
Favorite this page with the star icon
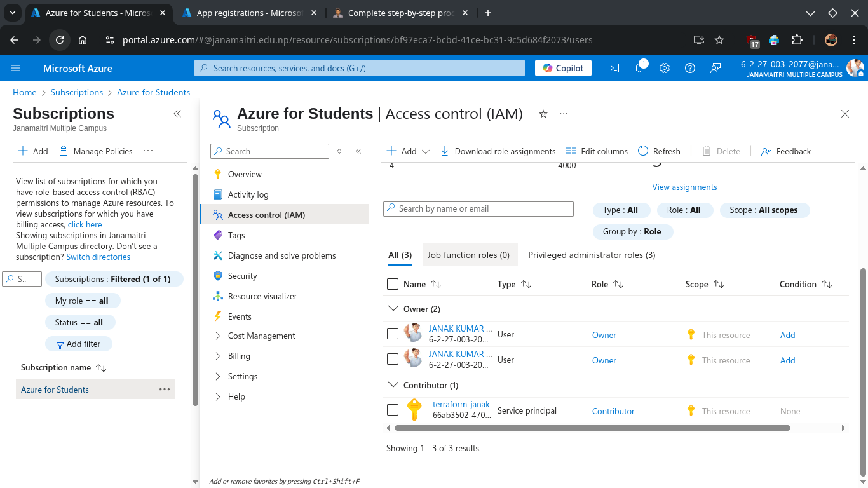coord(543,114)
